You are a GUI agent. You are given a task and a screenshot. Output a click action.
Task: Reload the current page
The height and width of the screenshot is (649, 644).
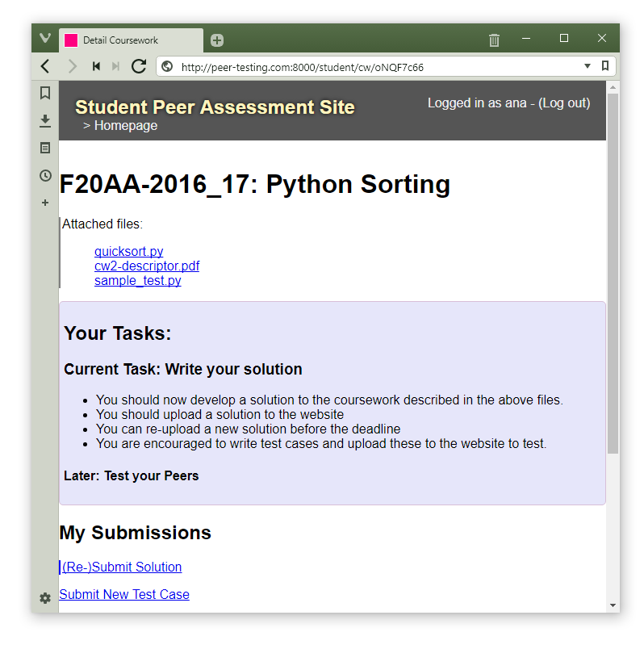point(139,66)
